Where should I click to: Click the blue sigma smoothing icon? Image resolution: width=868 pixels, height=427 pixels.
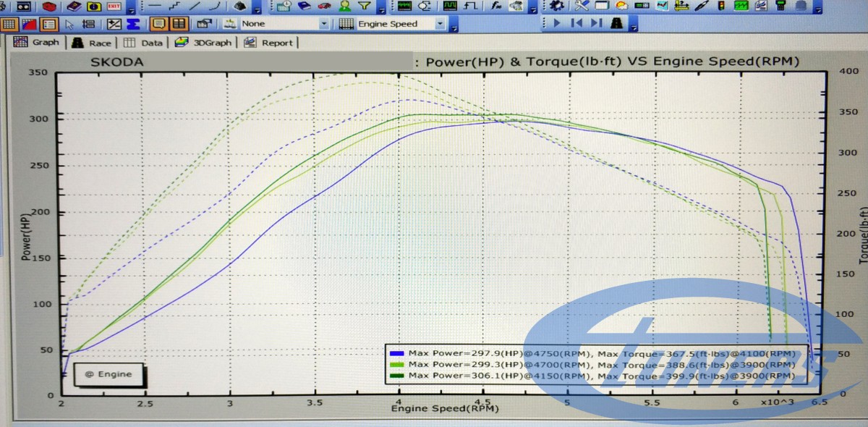(133, 24)
